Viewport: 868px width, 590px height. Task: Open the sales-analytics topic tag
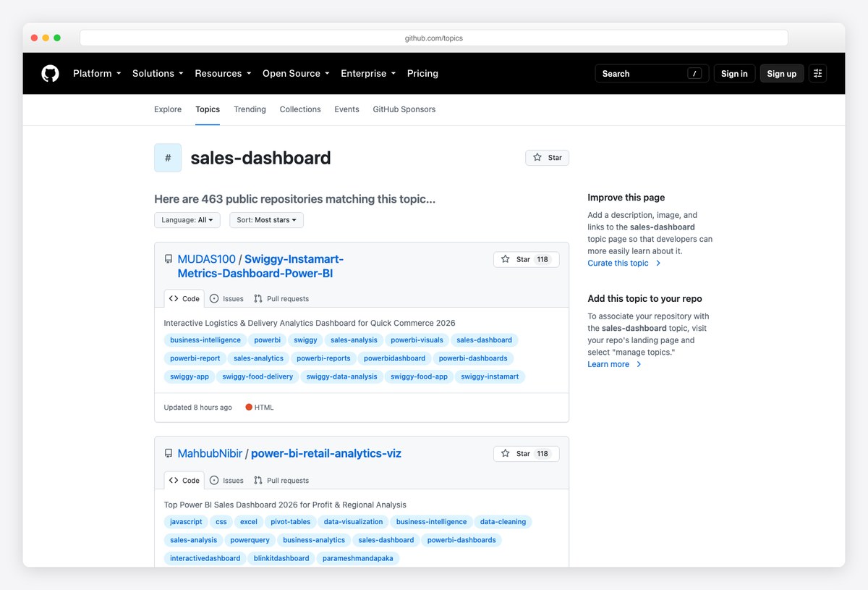pos(258,358)
